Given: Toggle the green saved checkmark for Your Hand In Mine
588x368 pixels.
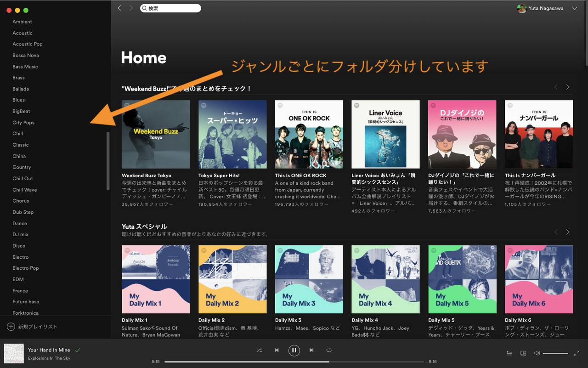Looking at the screenshot, I should [78, 350].
